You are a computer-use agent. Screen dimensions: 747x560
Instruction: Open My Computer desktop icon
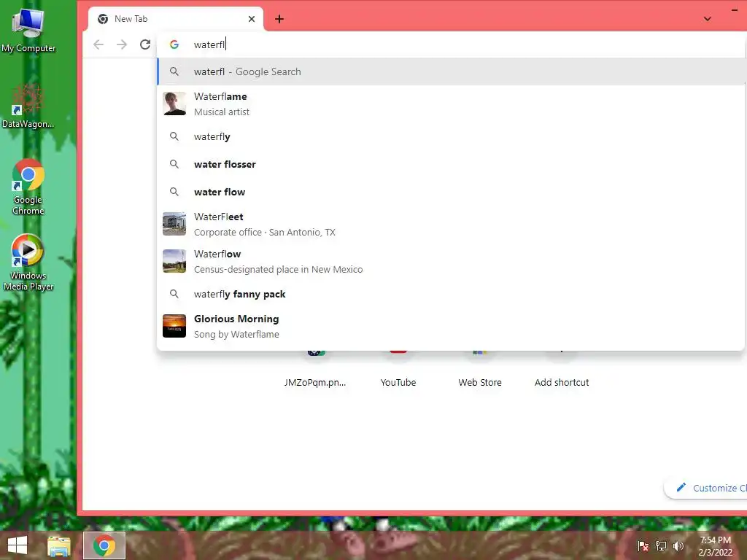[x=28, y=30]
